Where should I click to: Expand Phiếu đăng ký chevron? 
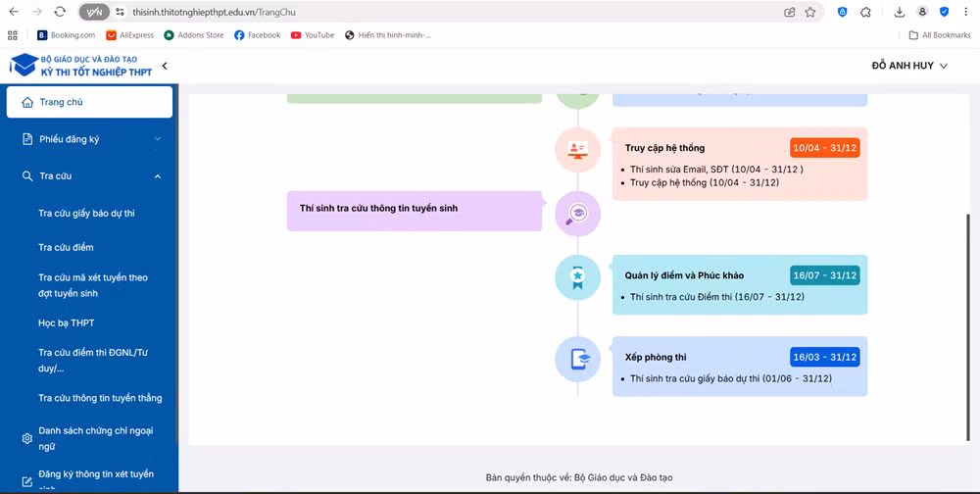(158, 139)
